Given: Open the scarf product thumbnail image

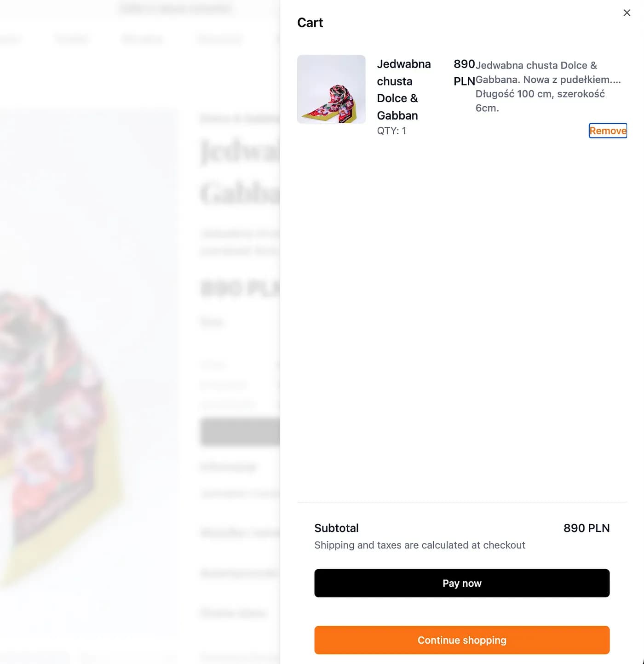Looking at the screenshot, I should (x=331, y=89).
